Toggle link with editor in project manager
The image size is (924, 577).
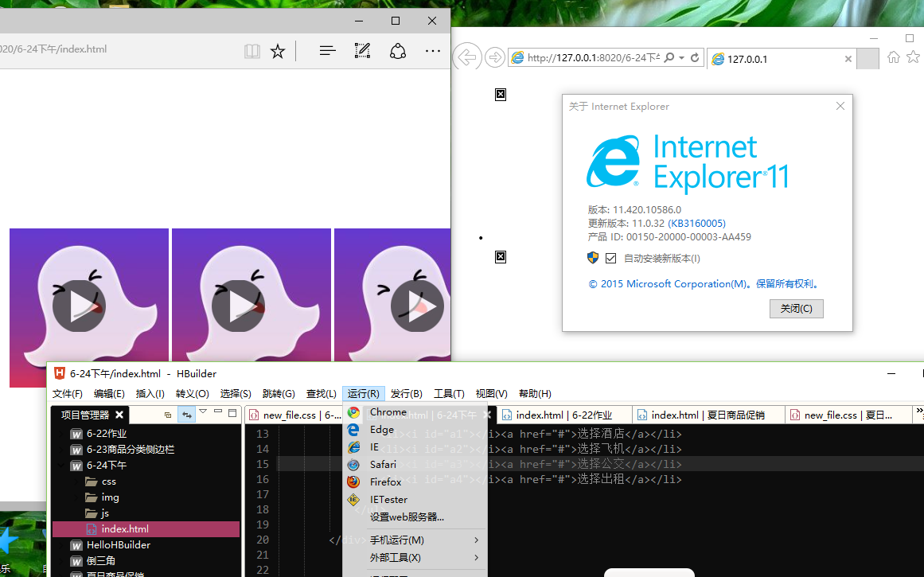point(187,415)
